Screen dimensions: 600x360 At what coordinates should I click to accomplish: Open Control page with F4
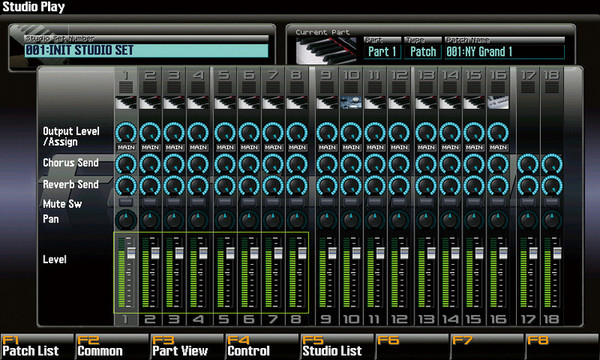262,347
